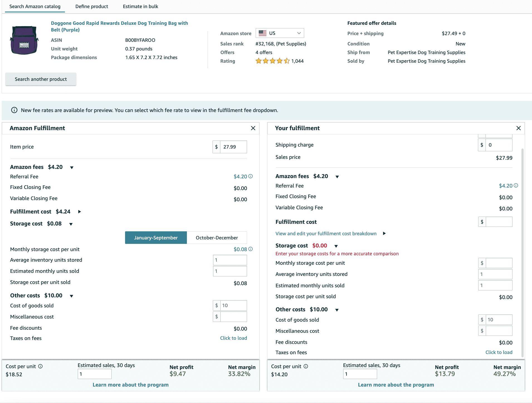Open Estimate in bulk tab
This screenshot has height=403, width=532.
click(140, 6)
